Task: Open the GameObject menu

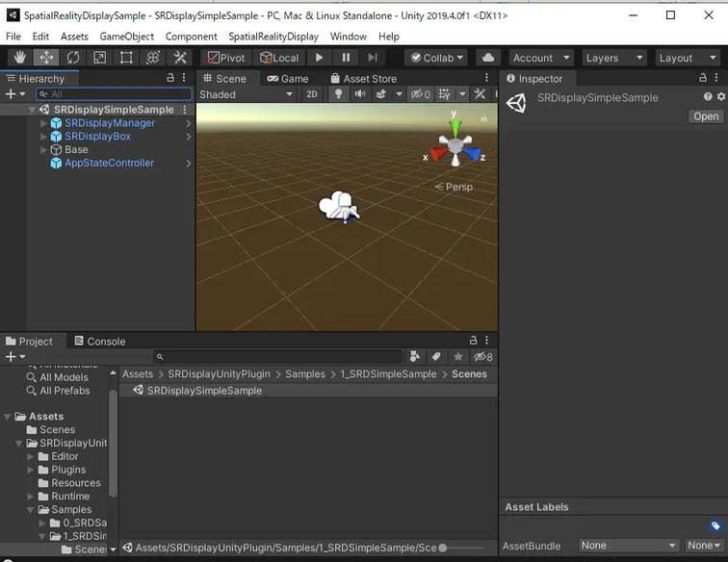Action: pyautogui.click(x=126, y=37)
